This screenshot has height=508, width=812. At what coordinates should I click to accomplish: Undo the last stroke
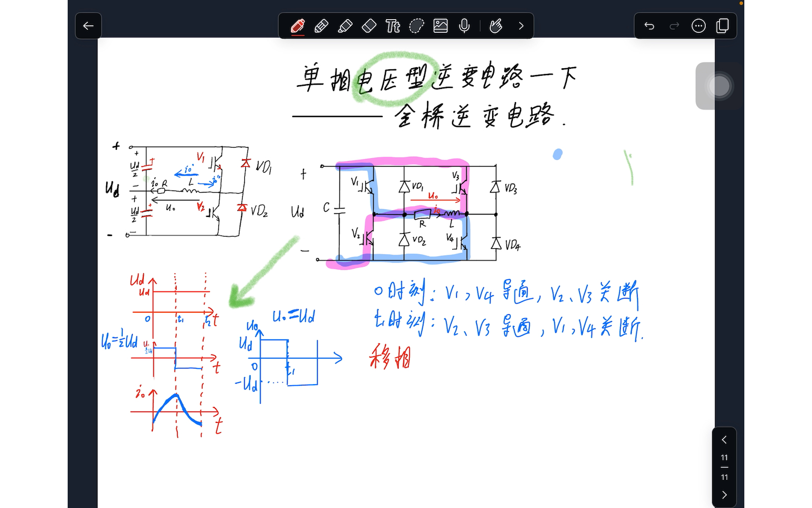click(x=649, y=26)
